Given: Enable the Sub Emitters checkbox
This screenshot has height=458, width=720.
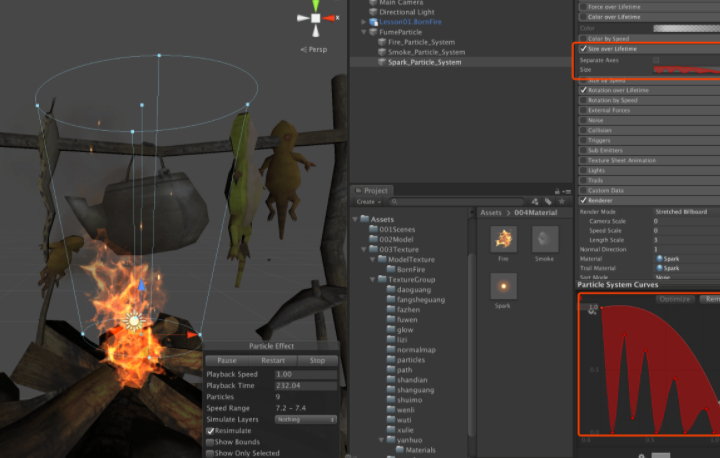Looking at the screenshot, I should (x=583, y=150).
